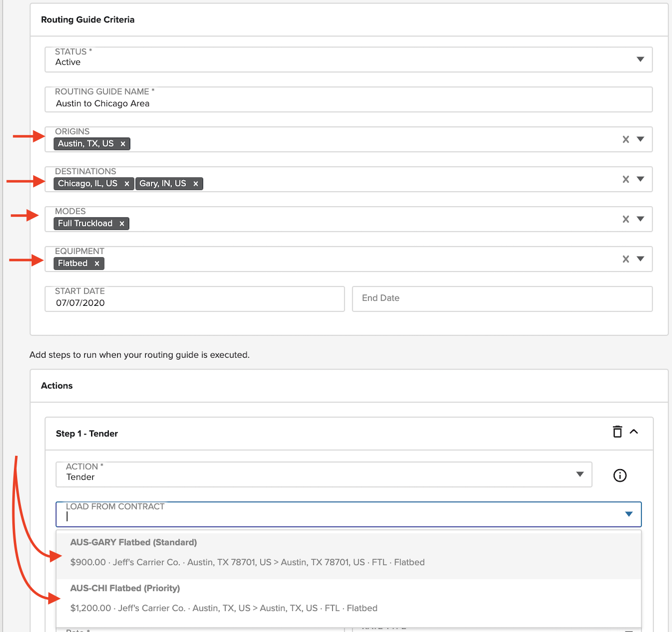Show info for the Tender action
The height and width of the screenshot is (632, 672).
pos(619,475)
